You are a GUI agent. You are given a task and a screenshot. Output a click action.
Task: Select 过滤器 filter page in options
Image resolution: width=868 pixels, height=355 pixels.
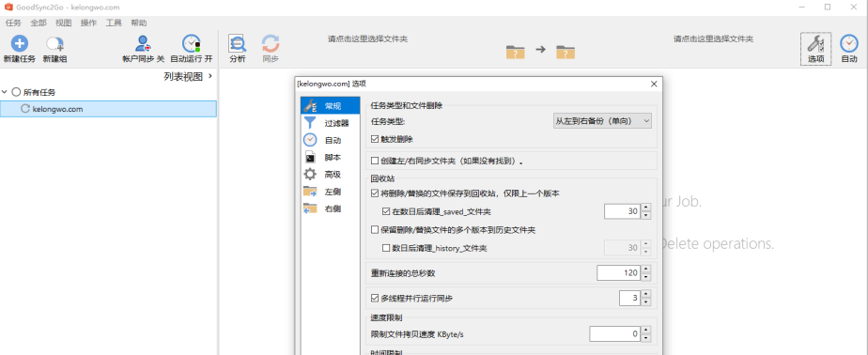330,123
